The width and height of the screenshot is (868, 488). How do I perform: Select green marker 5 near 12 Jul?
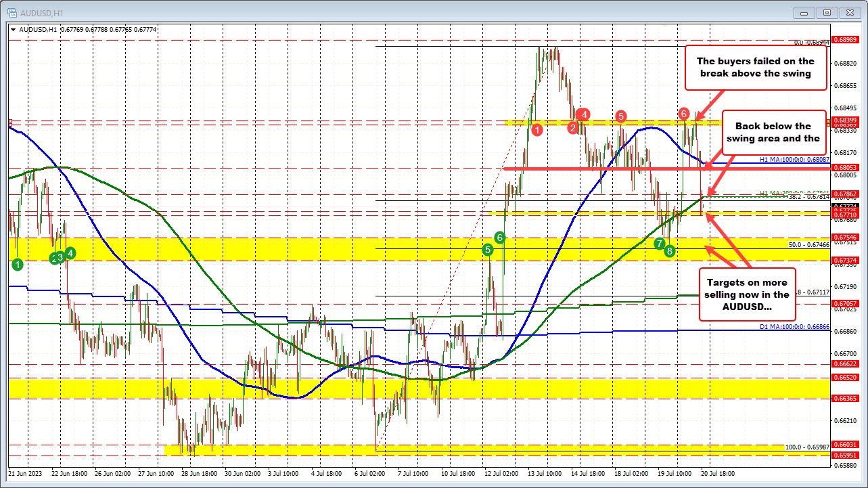(487, 250)
